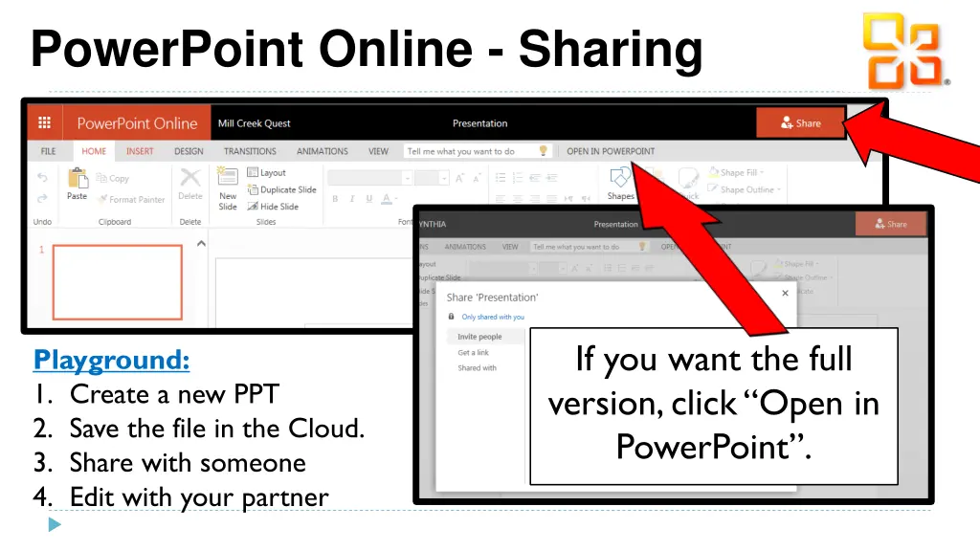
Task: Open the VIEW tab in the main window
Action: tap(378, 151)
